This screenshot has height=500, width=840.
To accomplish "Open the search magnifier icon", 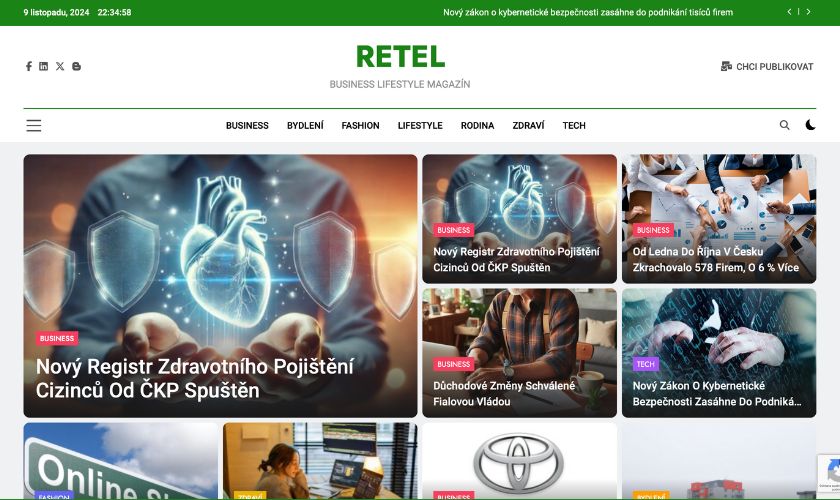I will (x=784, y=125).
